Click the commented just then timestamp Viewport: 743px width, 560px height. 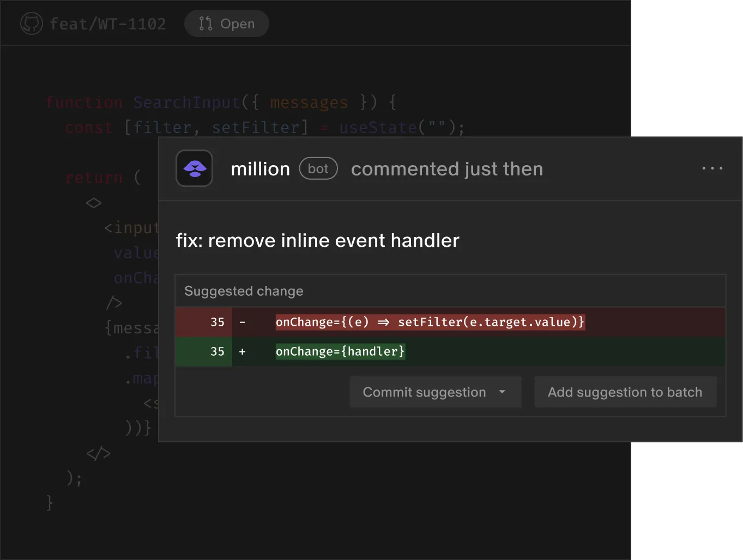447,169
